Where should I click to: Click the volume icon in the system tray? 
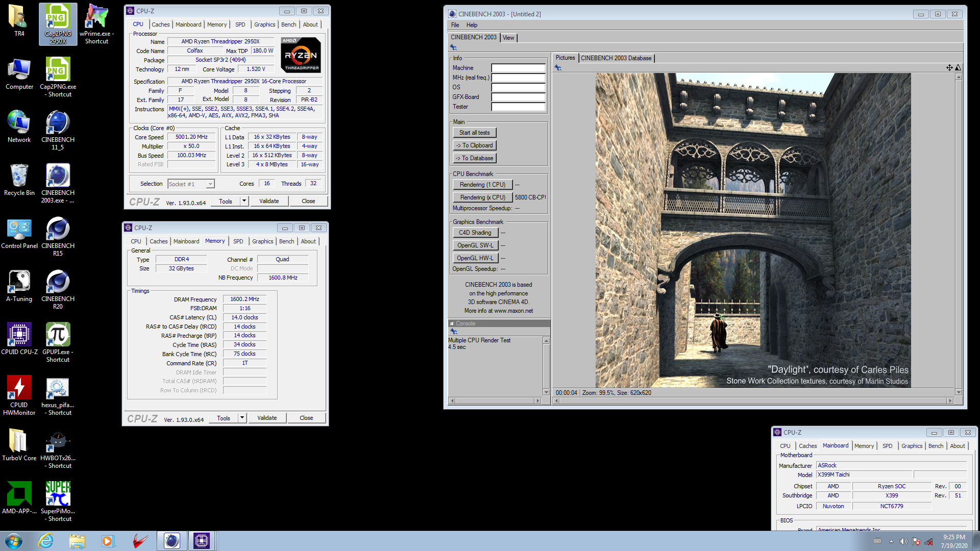point(903,541)
